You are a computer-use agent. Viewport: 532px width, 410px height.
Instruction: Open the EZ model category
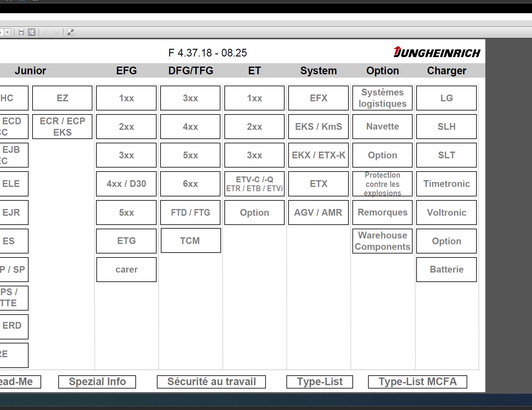pyautogui.click(x=62, y=98)
